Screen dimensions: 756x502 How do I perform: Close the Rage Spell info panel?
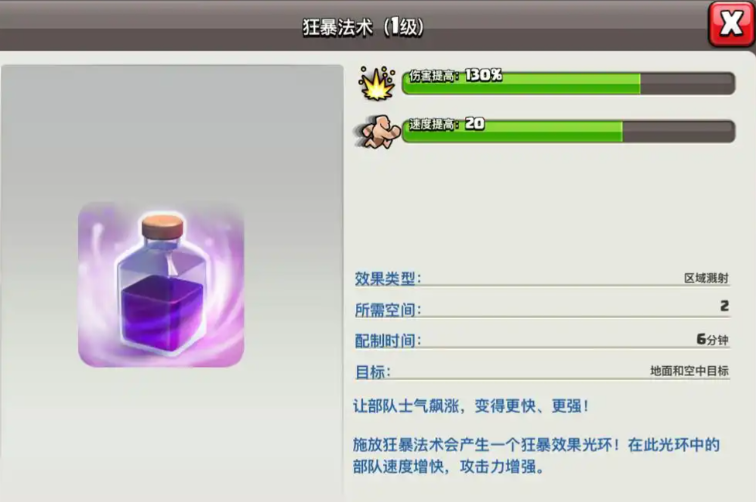coord(731,23)
